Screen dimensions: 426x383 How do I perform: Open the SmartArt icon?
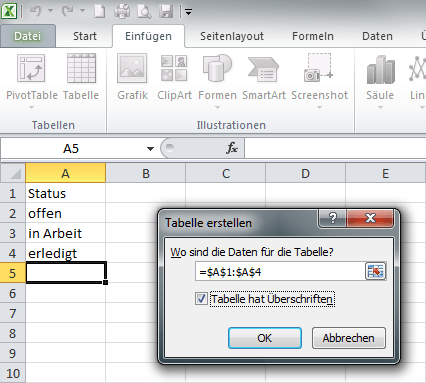click(264, 69)
